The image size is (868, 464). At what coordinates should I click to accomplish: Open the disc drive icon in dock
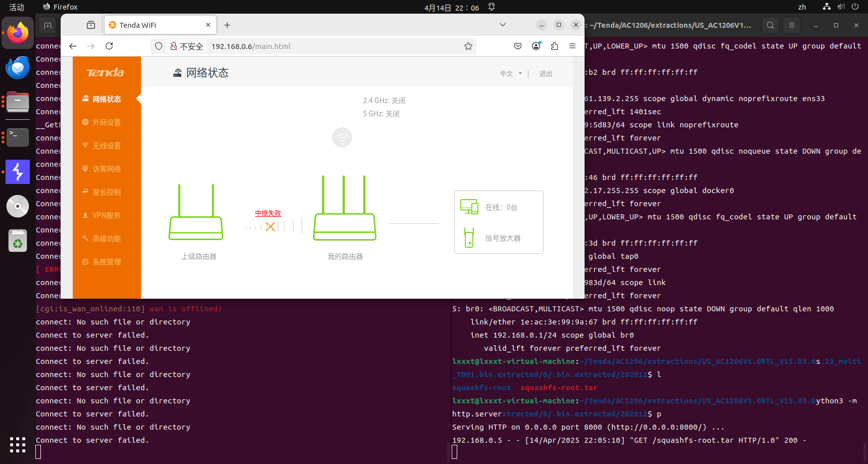coord(18,206)
